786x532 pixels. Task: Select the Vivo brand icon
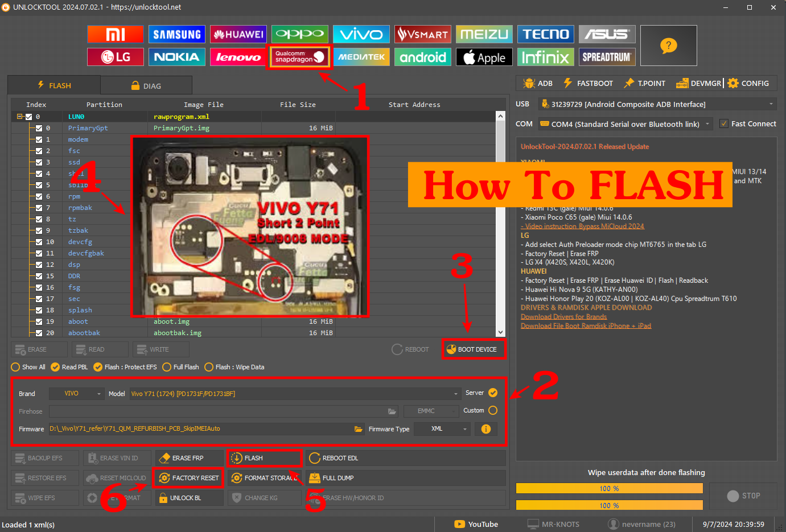click(361, 34)
